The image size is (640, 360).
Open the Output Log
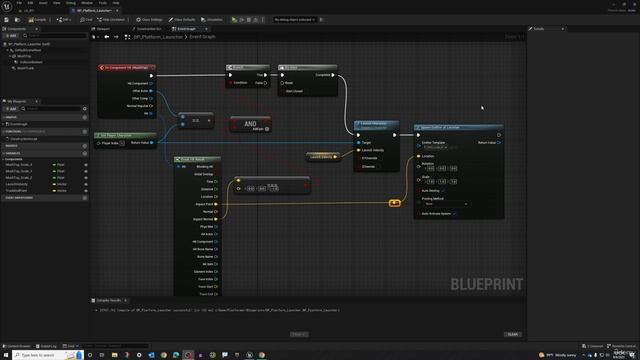point(46,346)
